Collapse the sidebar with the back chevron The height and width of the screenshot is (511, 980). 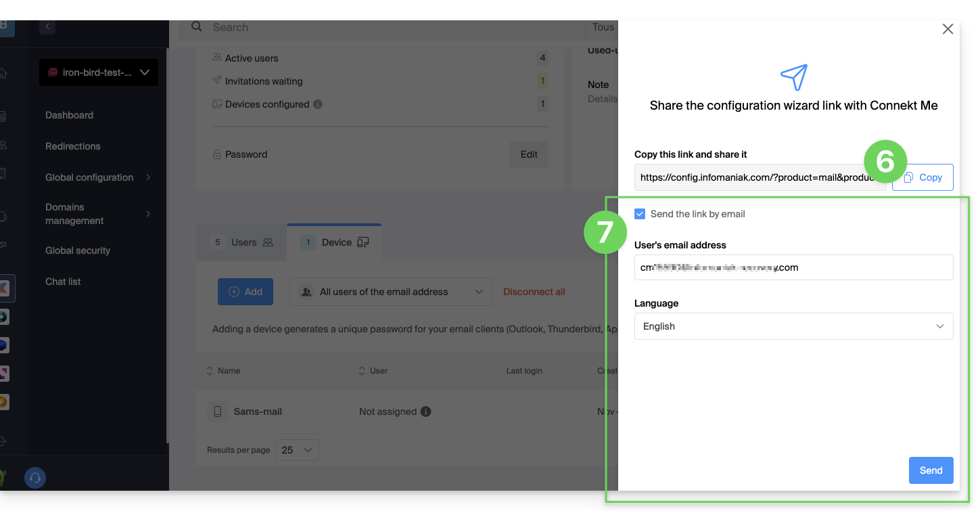coord(47,27)
